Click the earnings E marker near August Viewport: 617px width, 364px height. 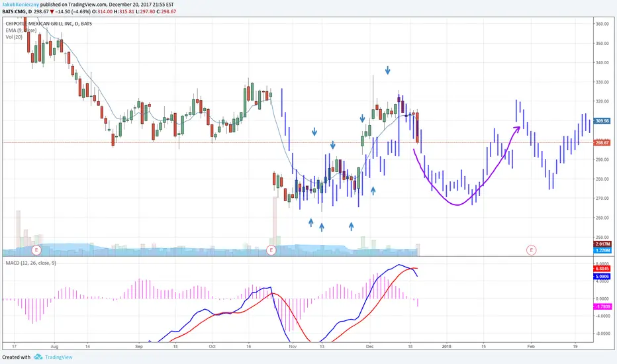[36, 250]
